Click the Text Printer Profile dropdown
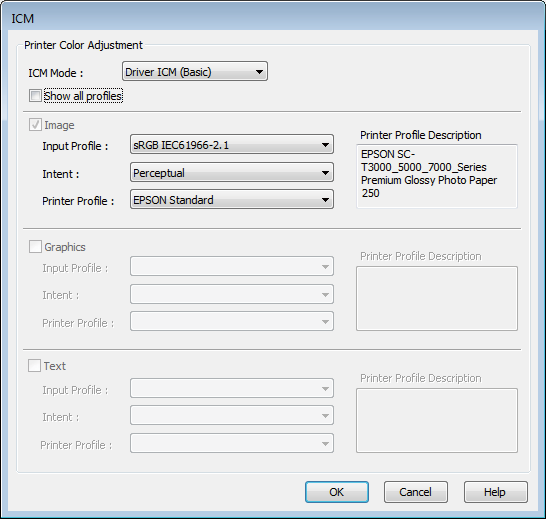 [x=232, y=443]
